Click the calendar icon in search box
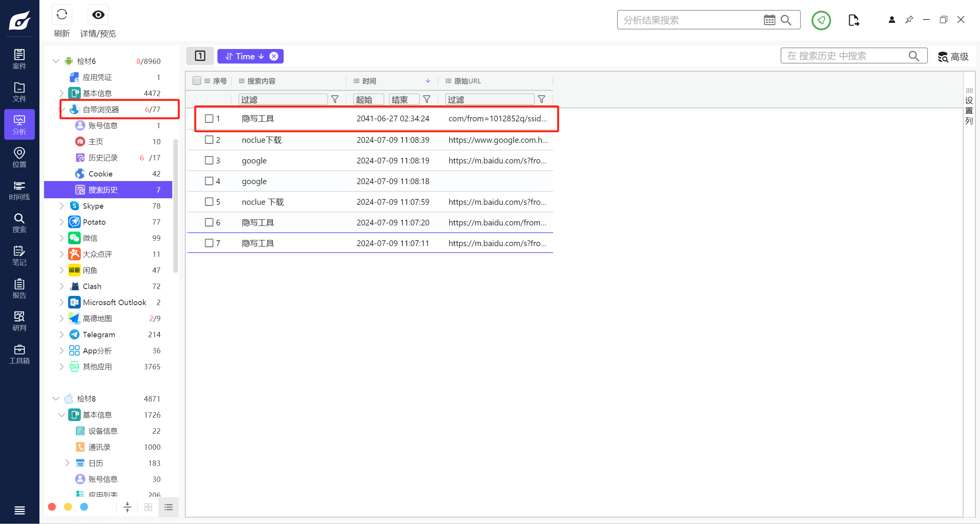 coord(769,20)
